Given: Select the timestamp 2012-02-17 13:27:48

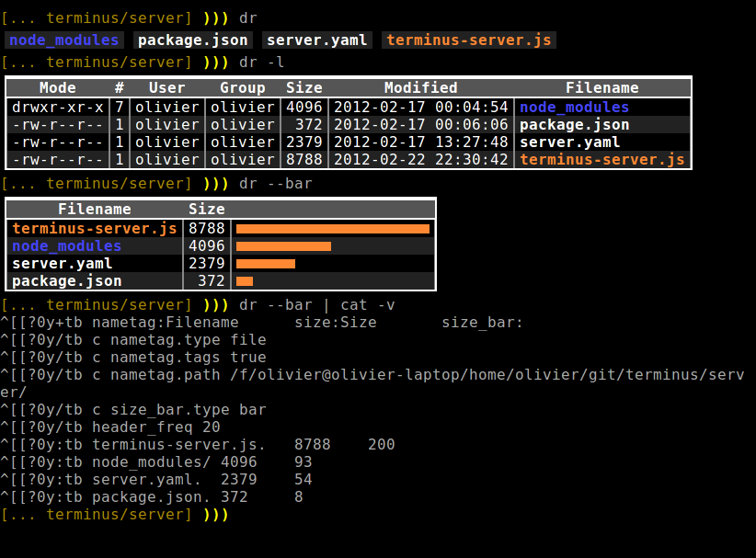Looking at the screenshot, I should pos(421,142).
